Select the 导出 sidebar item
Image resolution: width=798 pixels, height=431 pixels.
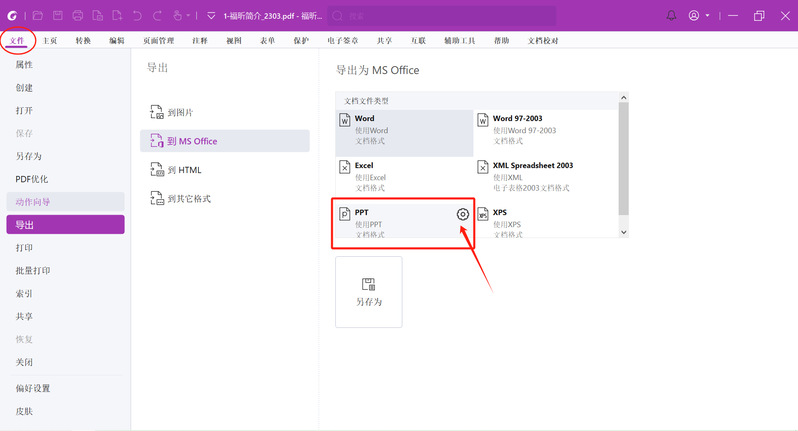pyautogui.click(x=65, y=224)
